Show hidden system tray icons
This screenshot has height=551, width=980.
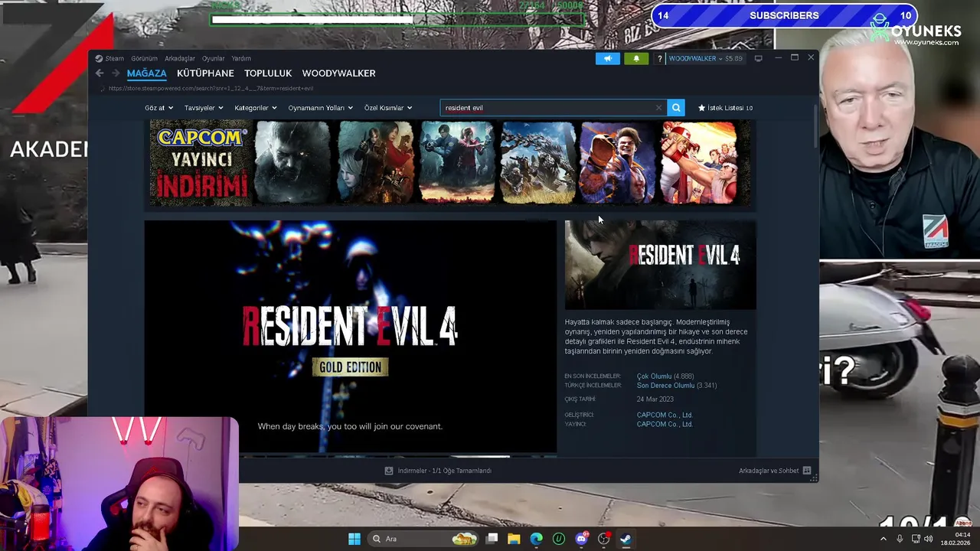[883, 539]
